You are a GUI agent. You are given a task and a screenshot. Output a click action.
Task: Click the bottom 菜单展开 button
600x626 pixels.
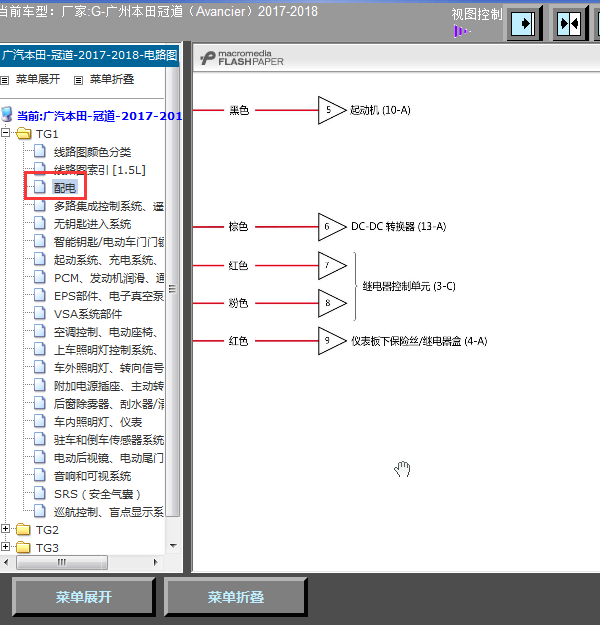click(x=84, y=597)
